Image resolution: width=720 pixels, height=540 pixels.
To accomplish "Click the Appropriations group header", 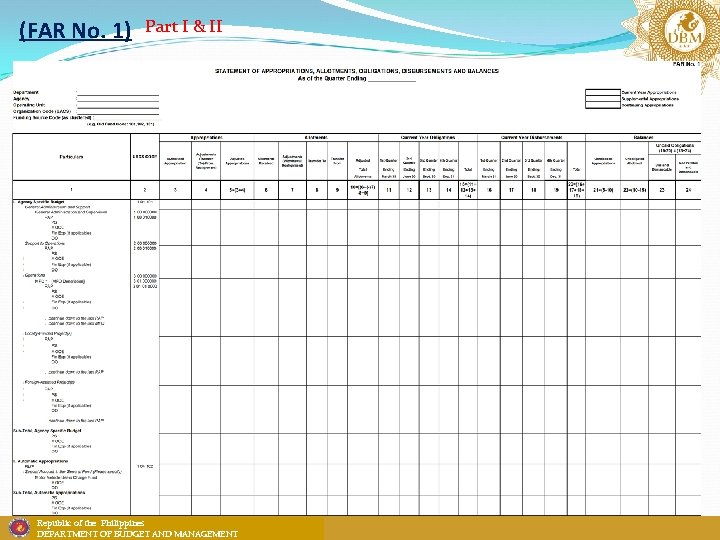I will [x=207, y=138].
